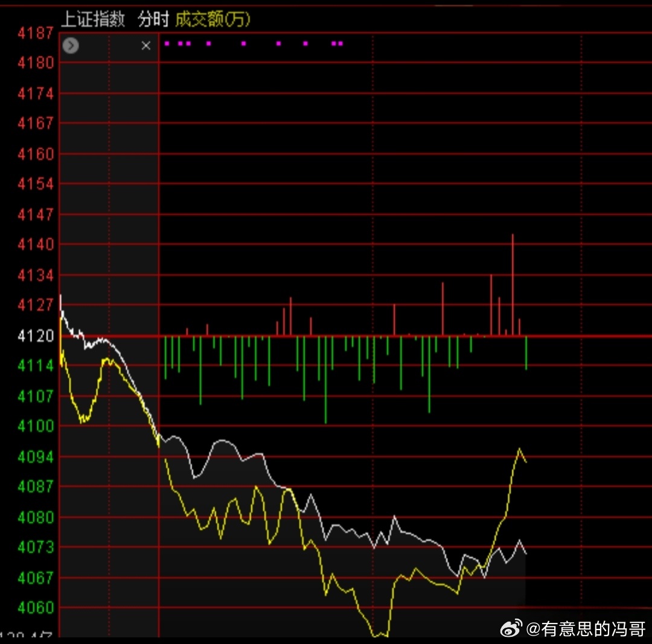652x644 pixels.
Task: Click the 4154 price axis label
Action: [36, 184]
